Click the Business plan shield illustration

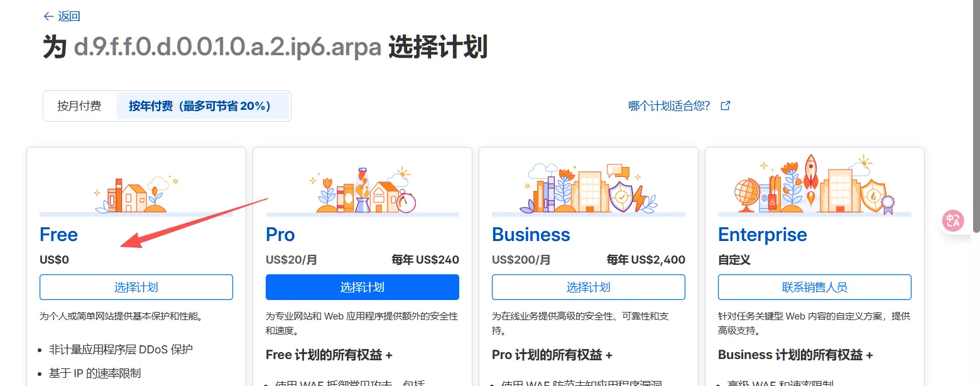[x=621, y=196]
